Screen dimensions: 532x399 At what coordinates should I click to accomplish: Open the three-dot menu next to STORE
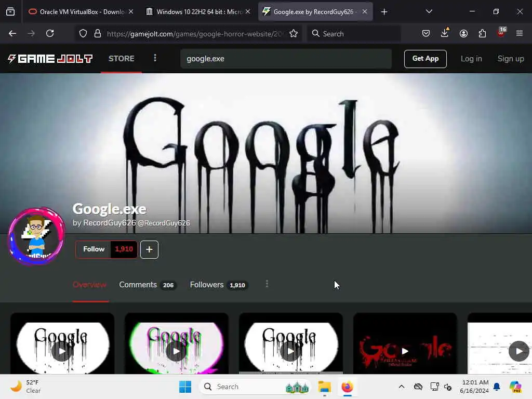(x=155, y=58)
